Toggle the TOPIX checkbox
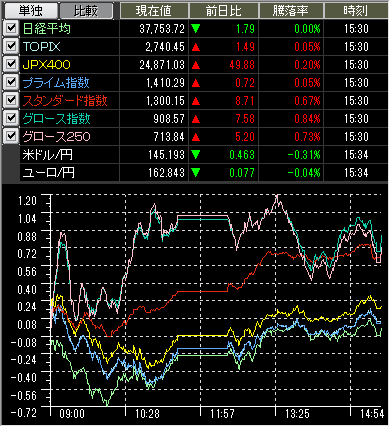The image size is (390, 427). pos(11,46)
